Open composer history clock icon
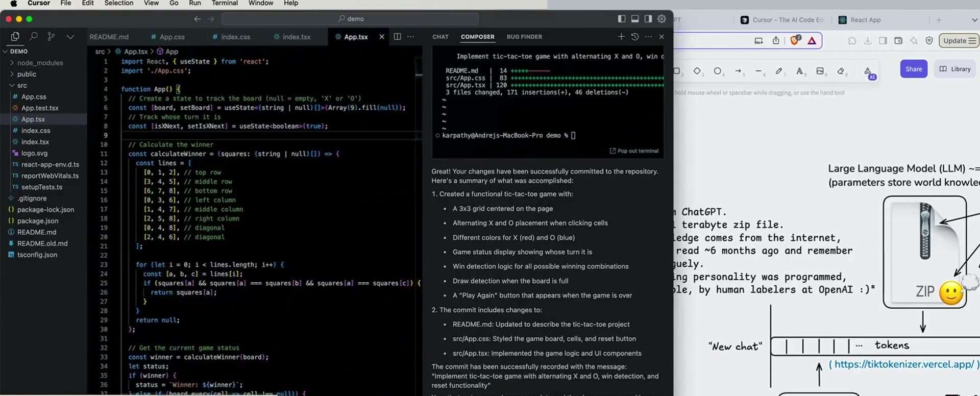 point(635,37)
